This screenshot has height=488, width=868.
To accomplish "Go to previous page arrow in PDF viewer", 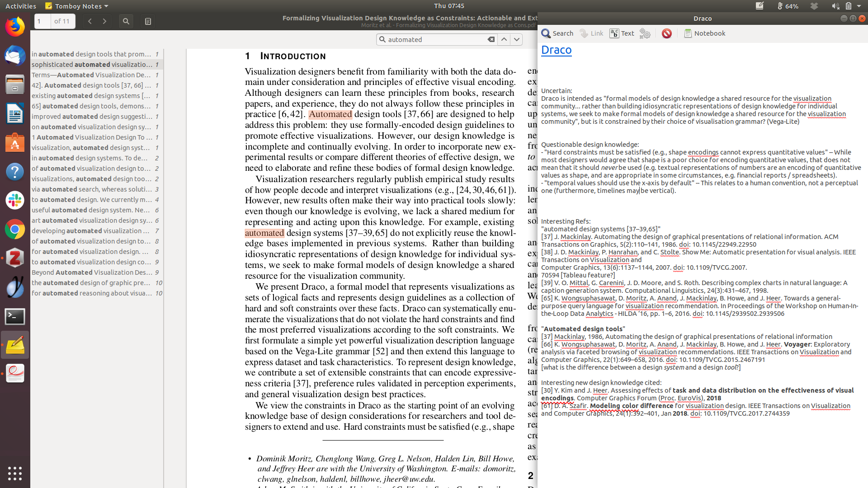I will click(x=90, y=21).
